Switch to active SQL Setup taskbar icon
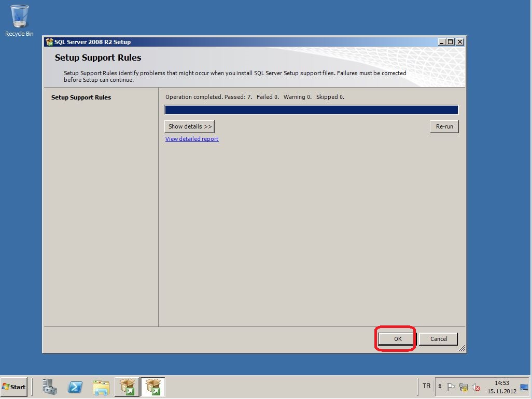Image resolution: width=532 pixels, height=399 pixels. point(152,387)
